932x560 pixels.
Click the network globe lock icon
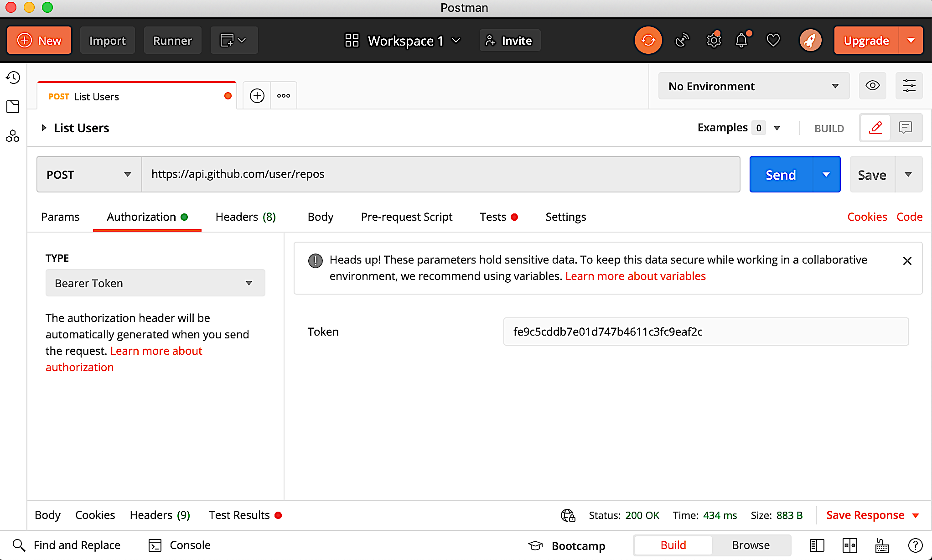click(x=568, y=515)
